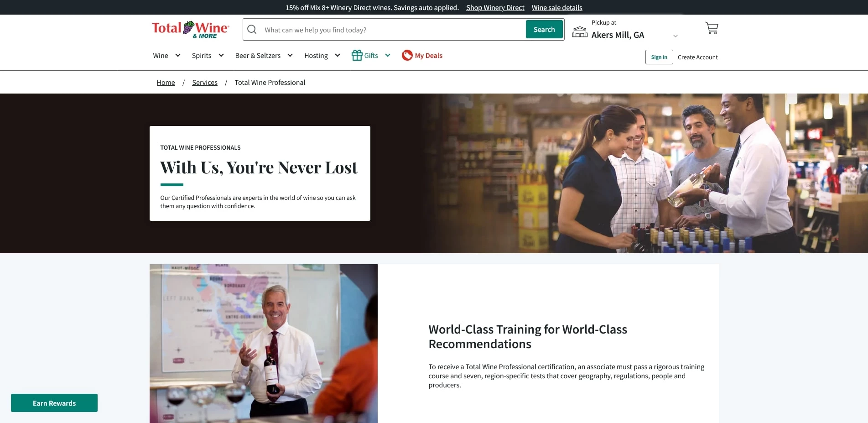Click the magnifying glass search icon
Image resolution: width=868 pixels, height=423 pixels.
[252, 30]
